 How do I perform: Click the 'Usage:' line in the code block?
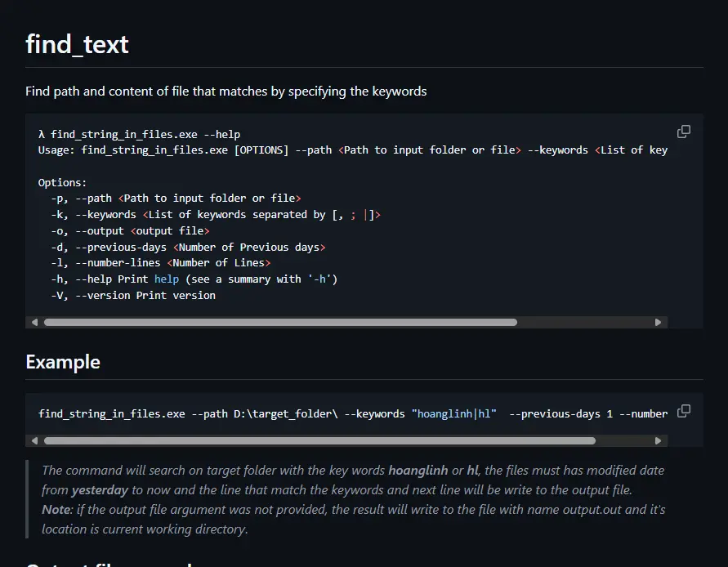tap(353, 150)
